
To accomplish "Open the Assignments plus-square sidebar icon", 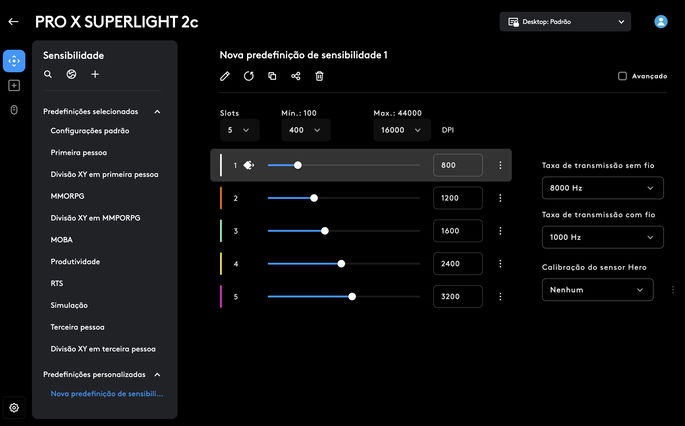I will [x=14, y=85].
